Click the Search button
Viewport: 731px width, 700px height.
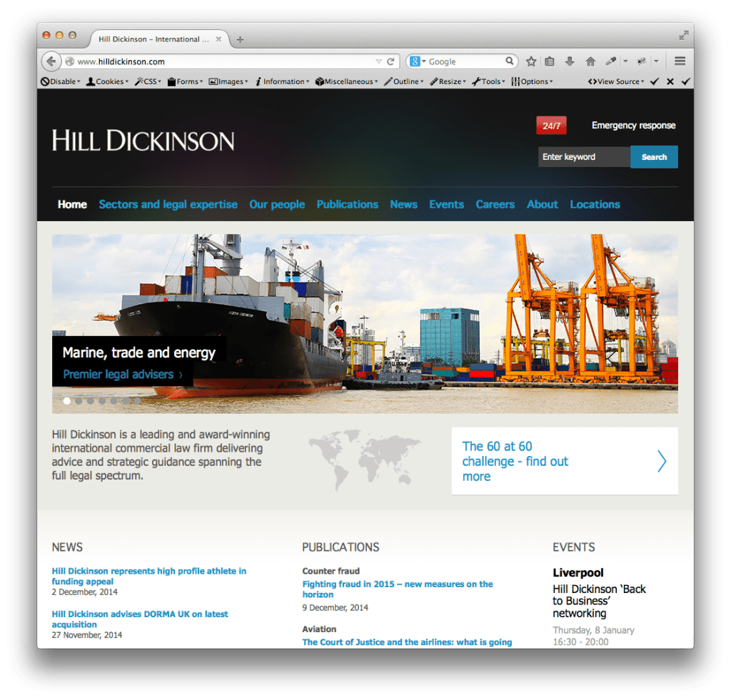click(654, 156)
